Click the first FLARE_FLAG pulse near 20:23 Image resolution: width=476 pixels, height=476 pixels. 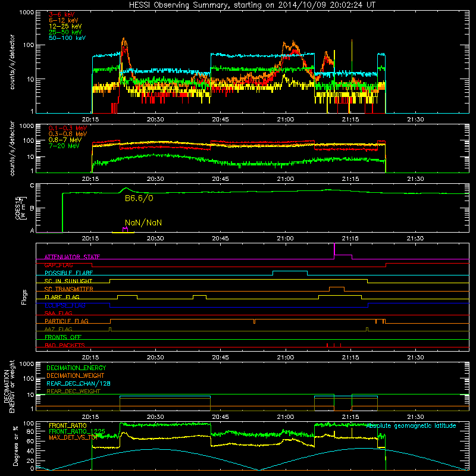point(127,295)
